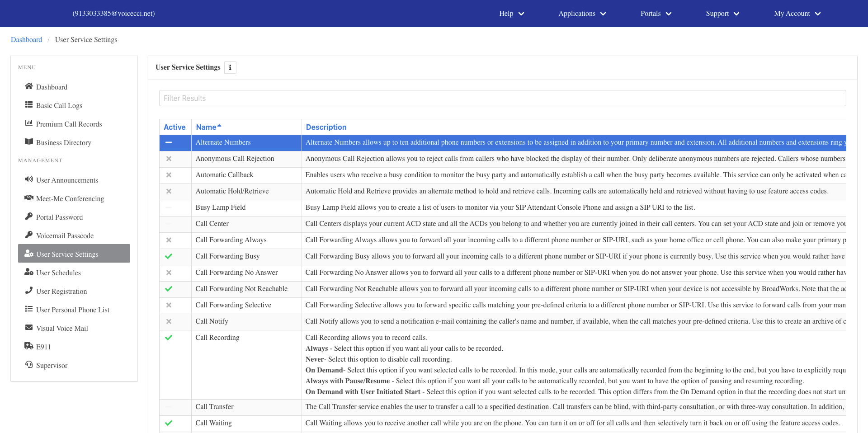Toggle the Anonymous Call Rejection active status
This screenshot has height=433, width=868.
(169, 159)
